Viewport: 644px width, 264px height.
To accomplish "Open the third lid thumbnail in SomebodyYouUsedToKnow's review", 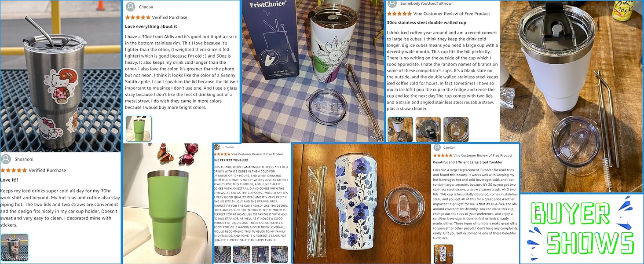I will [456, 129].
